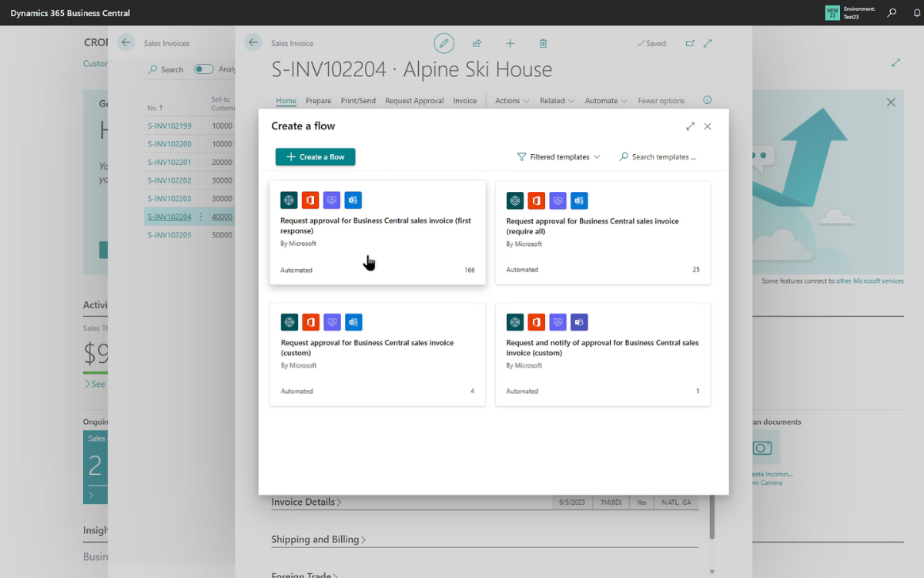
Task: Click the share icon in invoice header
Action: [477, 44]
